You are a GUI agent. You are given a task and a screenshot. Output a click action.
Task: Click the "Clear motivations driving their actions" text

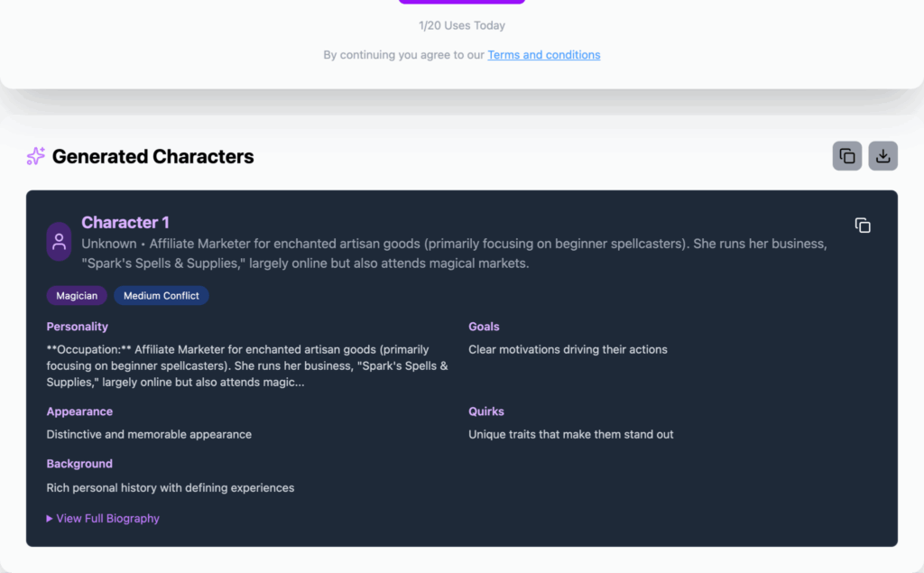coord(568,349)
